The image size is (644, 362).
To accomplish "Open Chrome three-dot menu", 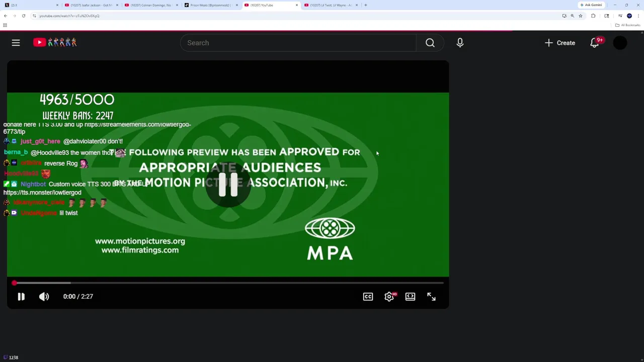I will pyautogui.click(x=638, y=16).
